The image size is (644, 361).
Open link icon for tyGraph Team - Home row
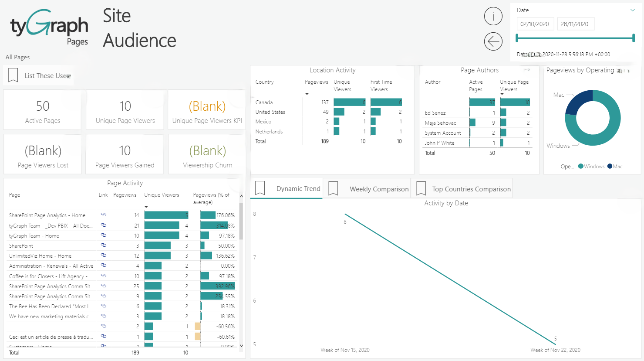point(104,235)
